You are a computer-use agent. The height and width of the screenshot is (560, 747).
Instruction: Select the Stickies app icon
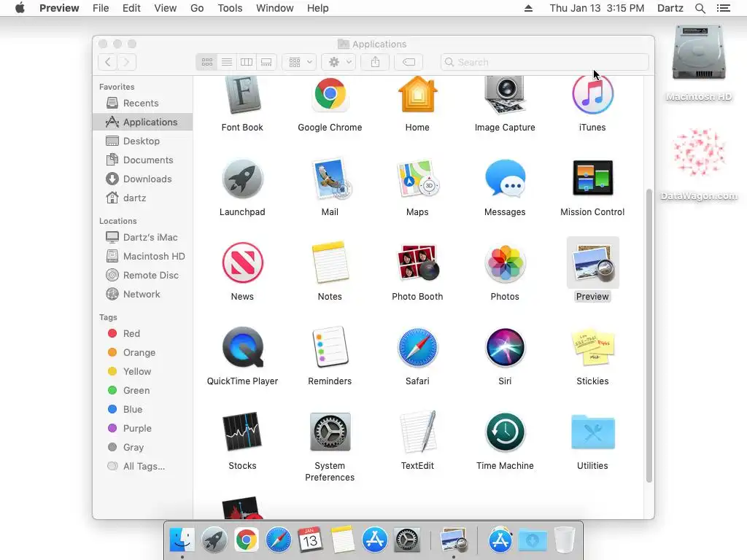(592, 346)
